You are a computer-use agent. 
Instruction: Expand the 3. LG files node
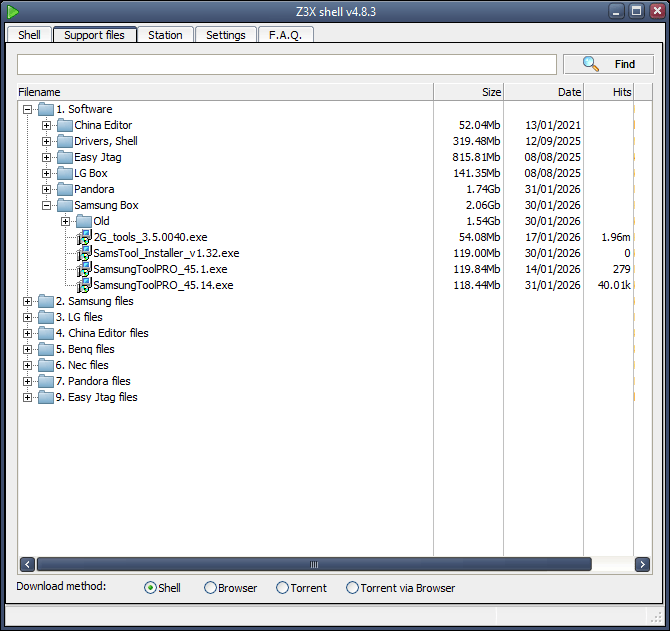point(27,317)
